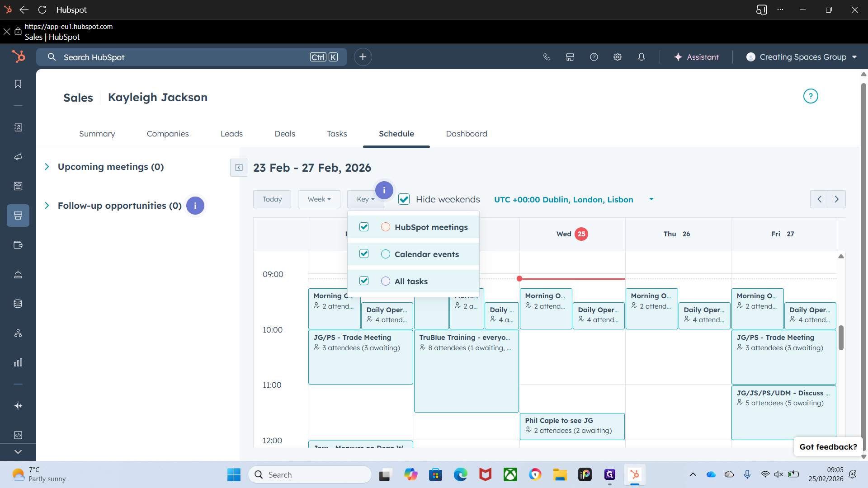Open Phil Caple to see JG event
Screen dimensions: 868x488
572,426
